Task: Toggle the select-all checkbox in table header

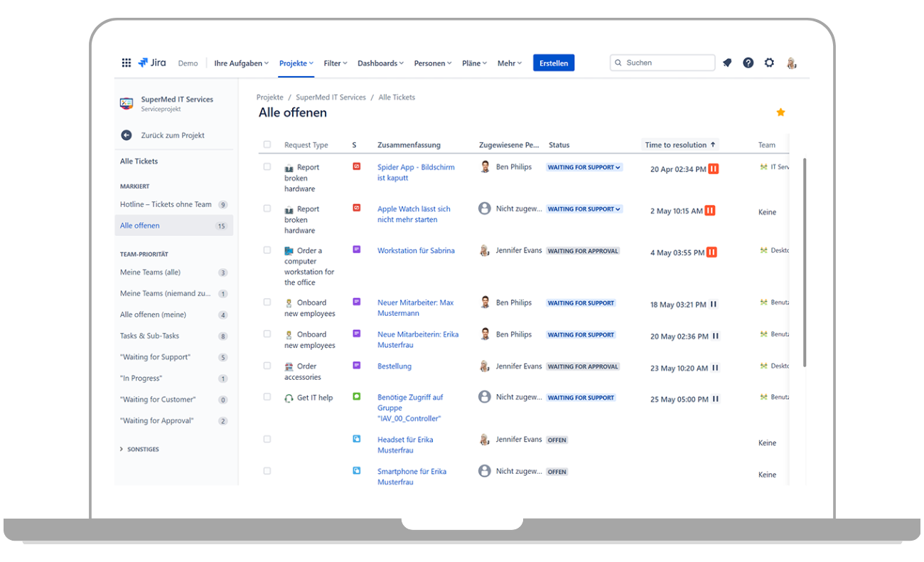Action: coord(267,144)
